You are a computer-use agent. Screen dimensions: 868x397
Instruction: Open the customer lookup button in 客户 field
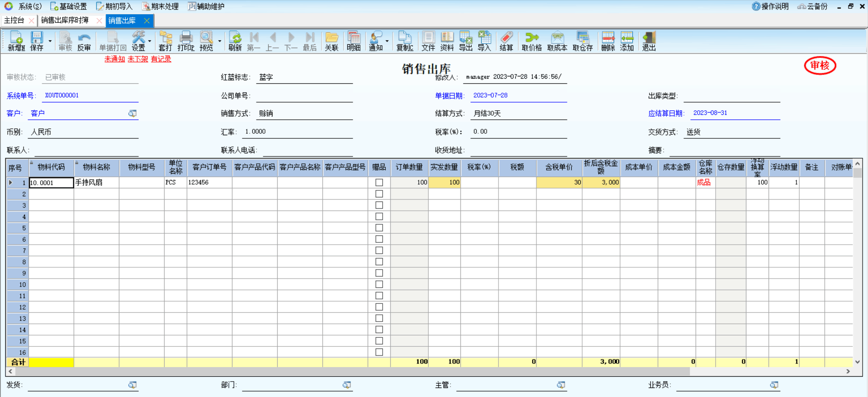pyautogui.click(x=132, y=113)
